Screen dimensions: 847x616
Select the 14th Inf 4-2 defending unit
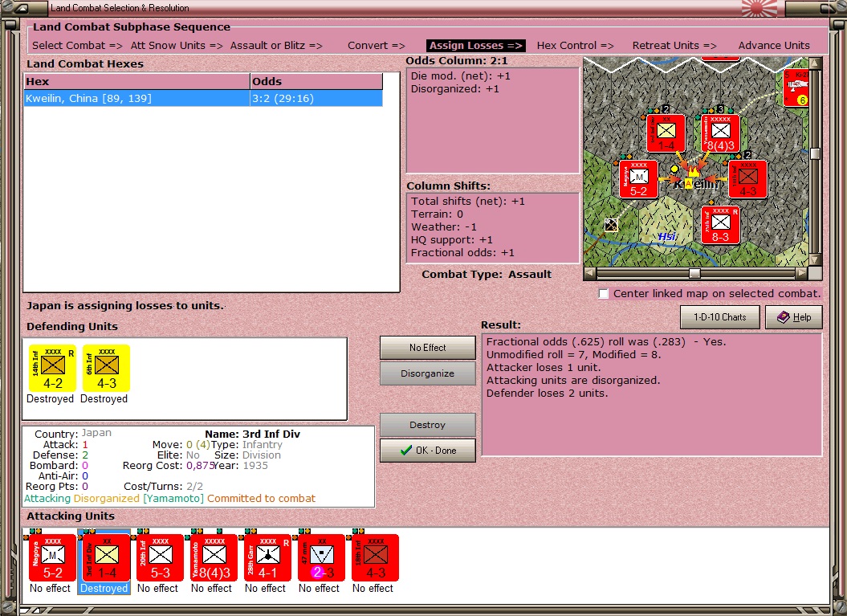coord(52,368)
